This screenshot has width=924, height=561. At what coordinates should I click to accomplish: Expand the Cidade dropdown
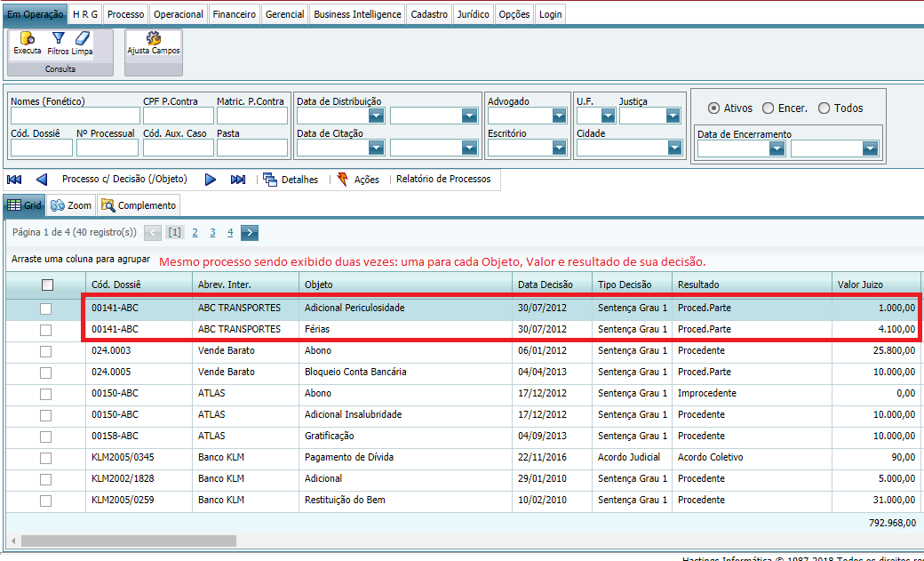(x=674, y=148)
